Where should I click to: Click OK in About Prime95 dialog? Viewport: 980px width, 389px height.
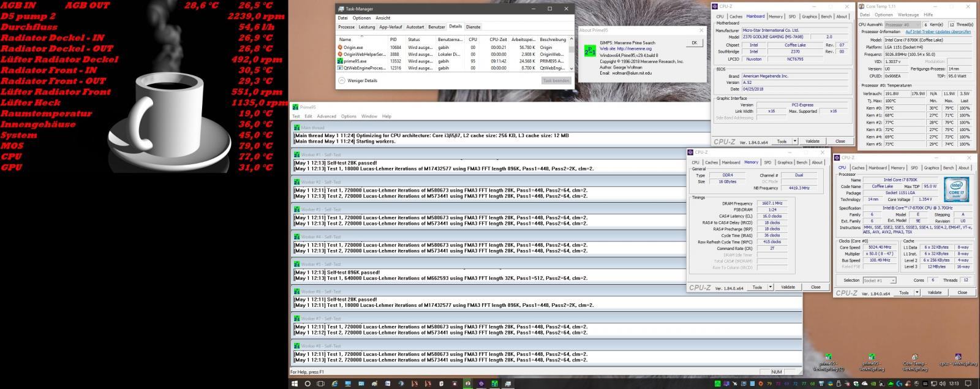[694, 43]
